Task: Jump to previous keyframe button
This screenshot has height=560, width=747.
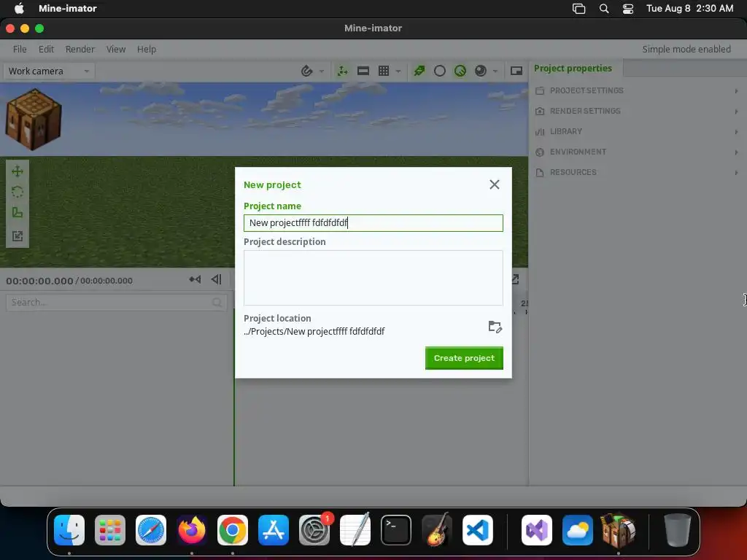Action: click(x=195, y=279)
